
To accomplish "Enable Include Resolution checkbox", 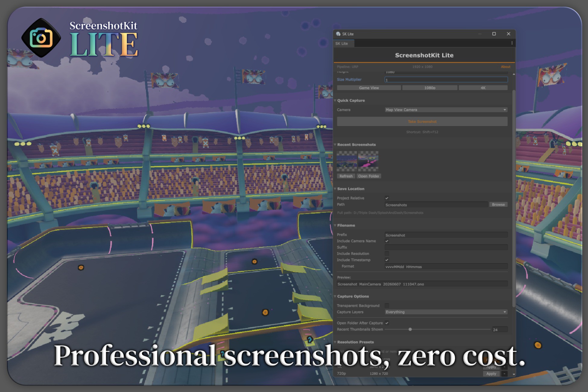I will [387, 254].
